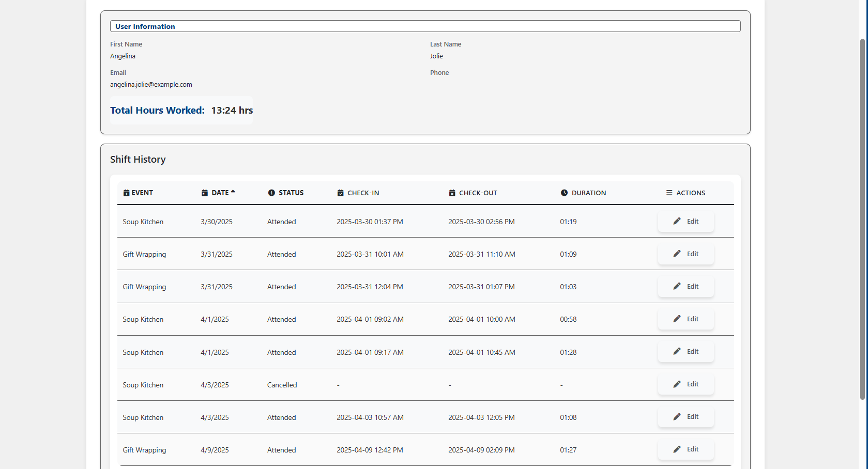Select the angelina.jolie@example.com email address

pos(151,84)
